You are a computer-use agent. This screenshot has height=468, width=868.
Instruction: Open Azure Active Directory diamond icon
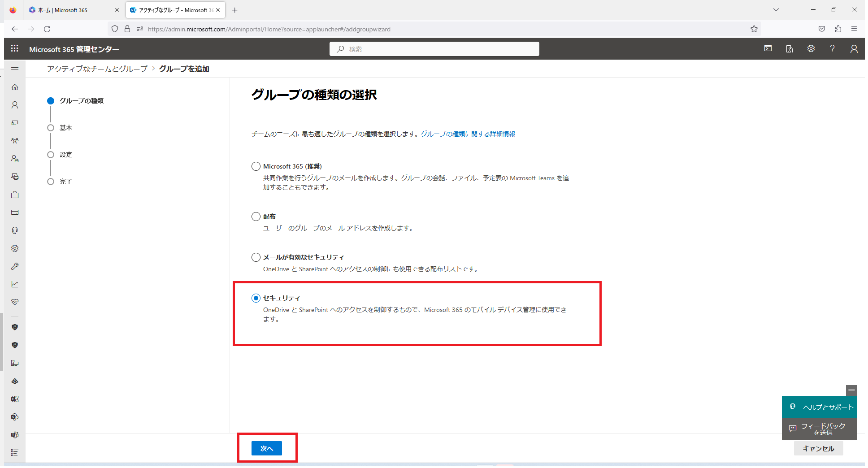pyautogui.click(x=15, y=381)
